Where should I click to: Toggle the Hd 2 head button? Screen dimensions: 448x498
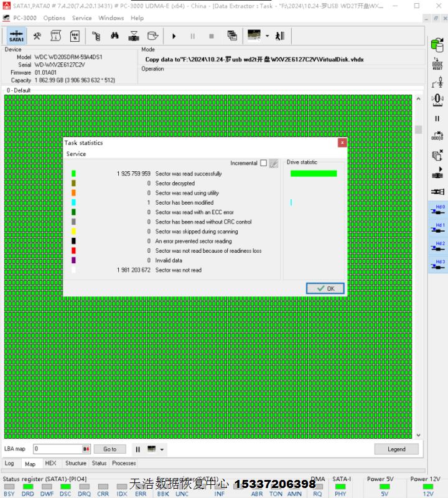click(437, 247)
